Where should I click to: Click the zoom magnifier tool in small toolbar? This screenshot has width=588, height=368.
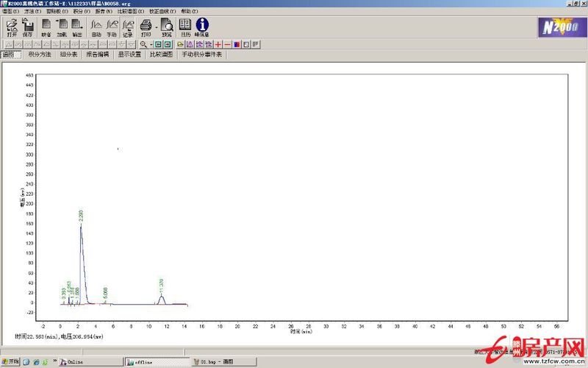coord(143,44)
